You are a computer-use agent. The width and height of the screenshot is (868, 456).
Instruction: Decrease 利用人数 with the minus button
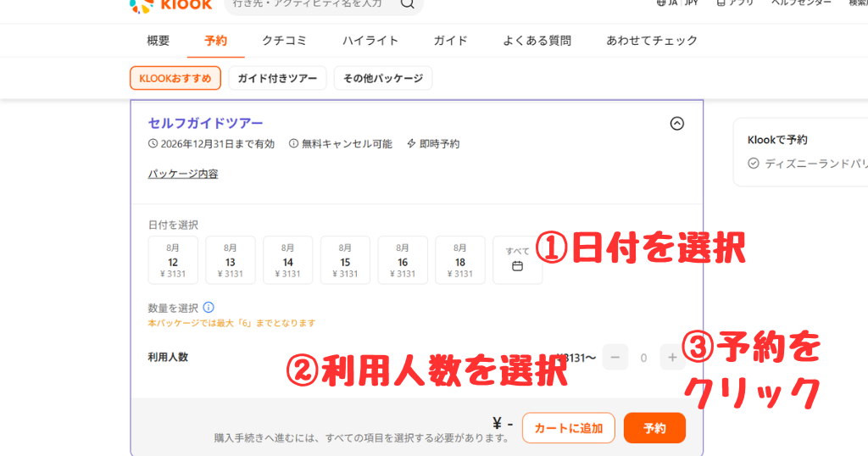click(x=615, y=358)
